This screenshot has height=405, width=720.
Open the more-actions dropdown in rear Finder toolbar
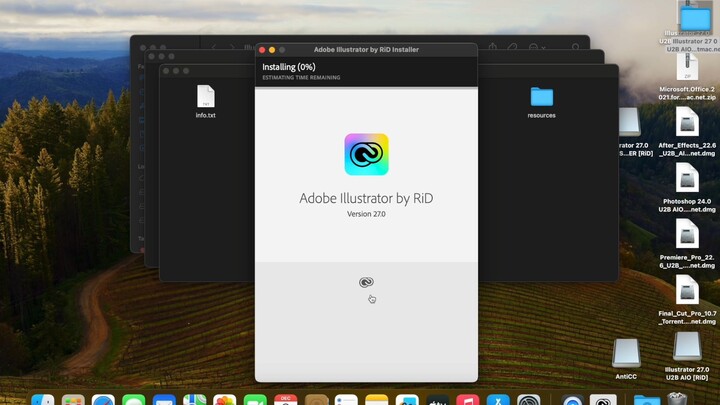pyautogui.click(x=536, y=47)
